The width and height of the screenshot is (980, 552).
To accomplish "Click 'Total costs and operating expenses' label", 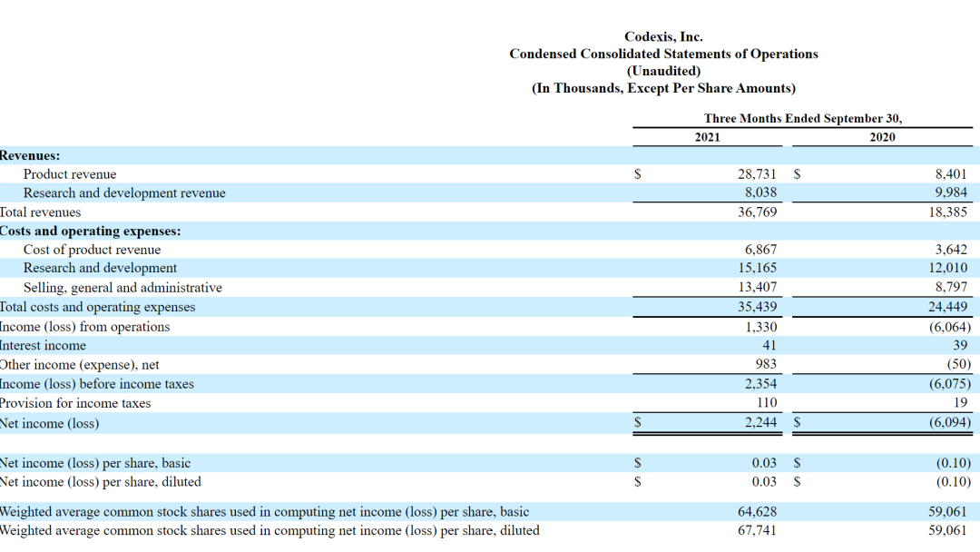I will tap(97, 308).
